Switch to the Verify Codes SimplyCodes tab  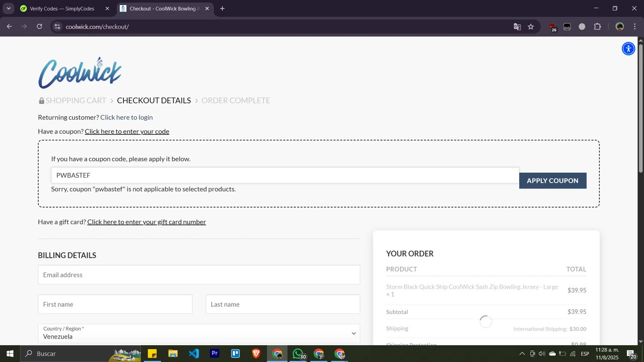(62, 9)
